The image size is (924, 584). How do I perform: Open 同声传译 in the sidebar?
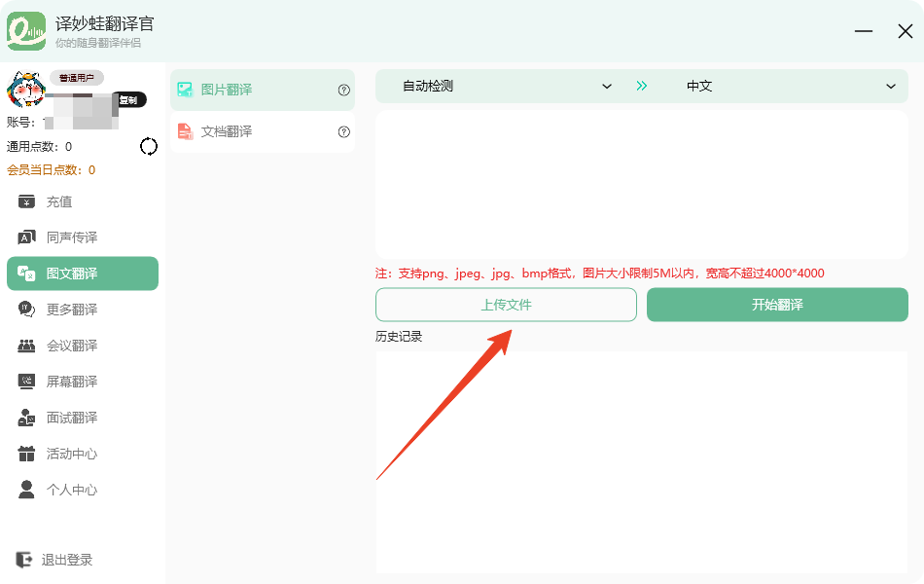(x=72, y=237)
